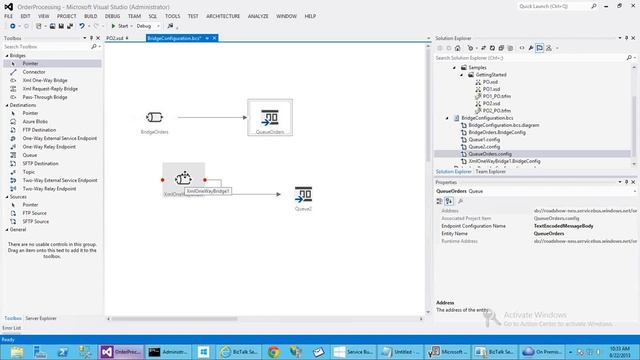The width and height of the screenshot is (640, 360).
Task: Open the ARCHITECTURE menu
Action: tap(223, 16)
